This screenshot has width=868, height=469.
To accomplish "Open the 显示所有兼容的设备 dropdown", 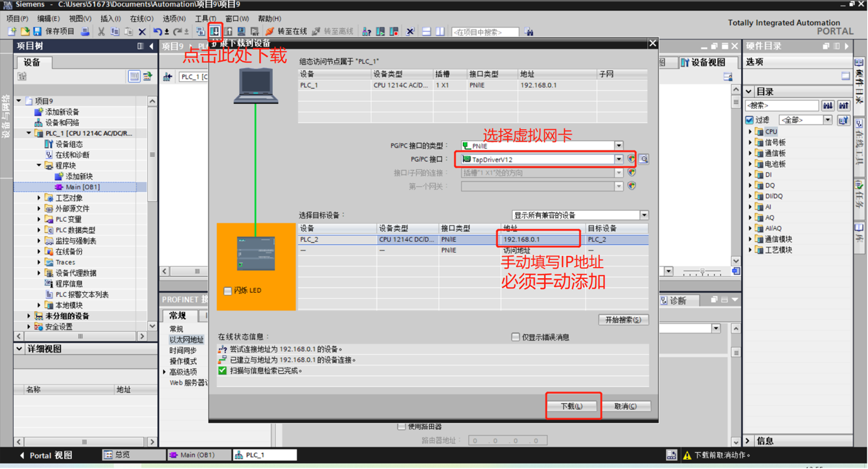I will [644, 215].
